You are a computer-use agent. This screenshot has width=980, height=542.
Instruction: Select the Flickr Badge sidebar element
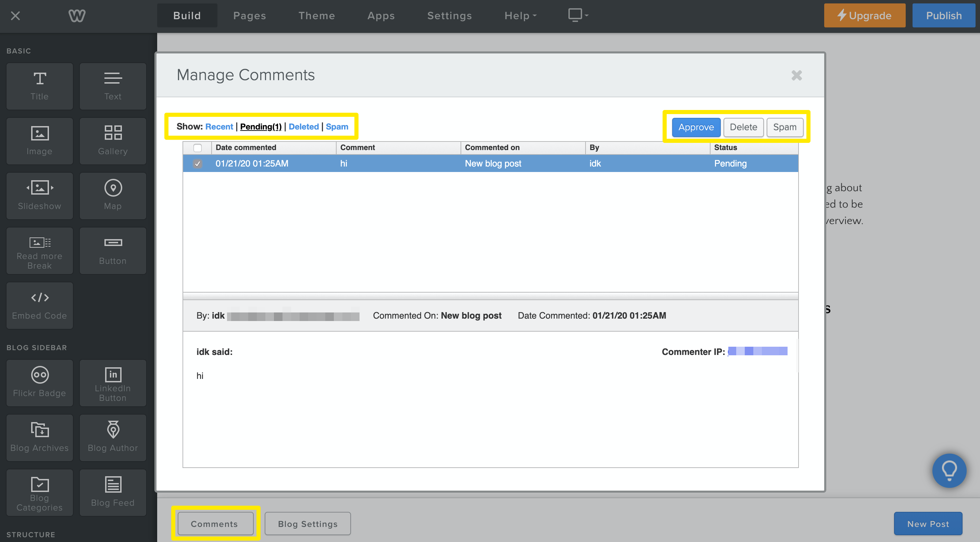[x=40, y=383]
